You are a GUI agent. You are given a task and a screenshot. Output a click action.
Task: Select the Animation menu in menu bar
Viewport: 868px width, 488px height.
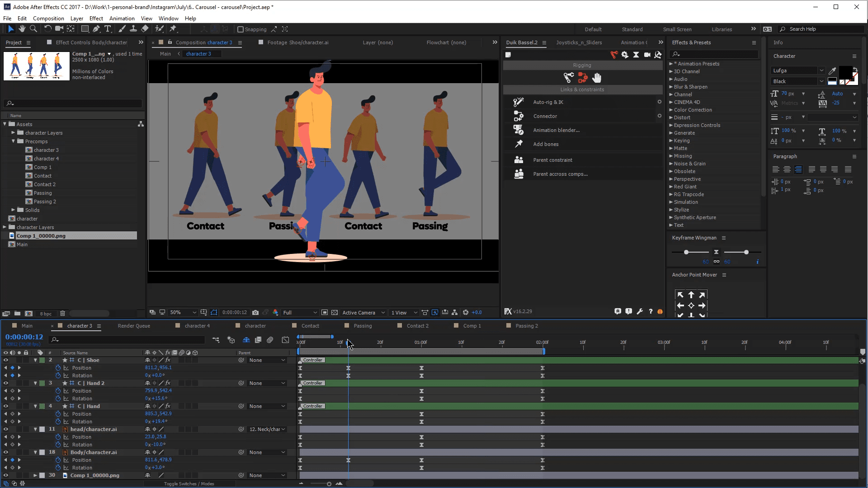121,18
